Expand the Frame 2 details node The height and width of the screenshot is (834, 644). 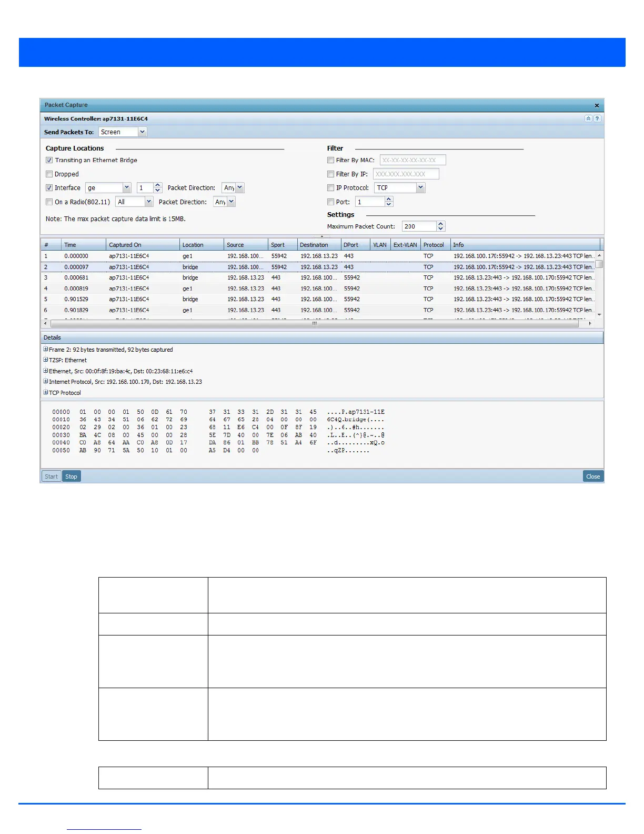pos(46,349)
